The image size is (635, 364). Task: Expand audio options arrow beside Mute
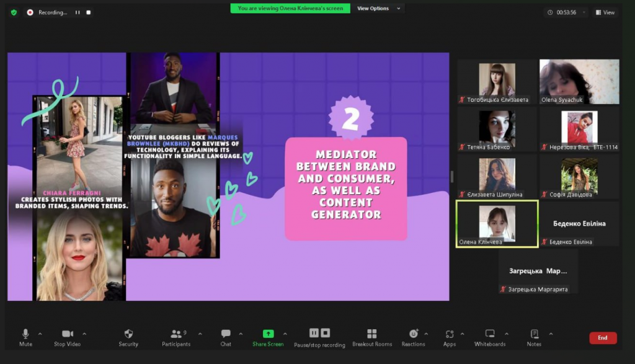click(40, 334)
